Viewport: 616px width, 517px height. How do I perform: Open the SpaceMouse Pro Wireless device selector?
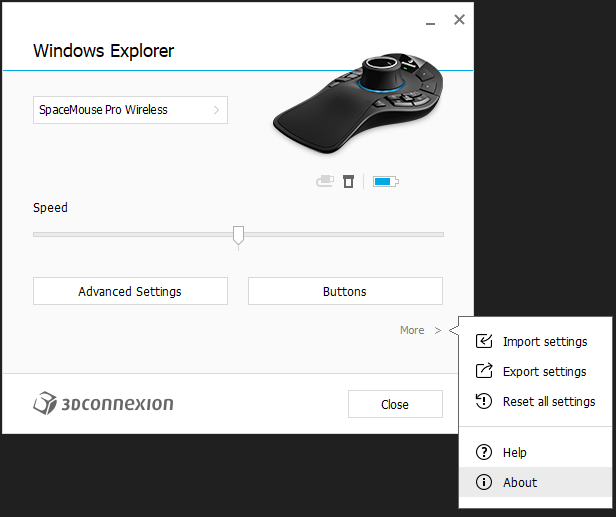pyautogui.click(x=130, y=110)
